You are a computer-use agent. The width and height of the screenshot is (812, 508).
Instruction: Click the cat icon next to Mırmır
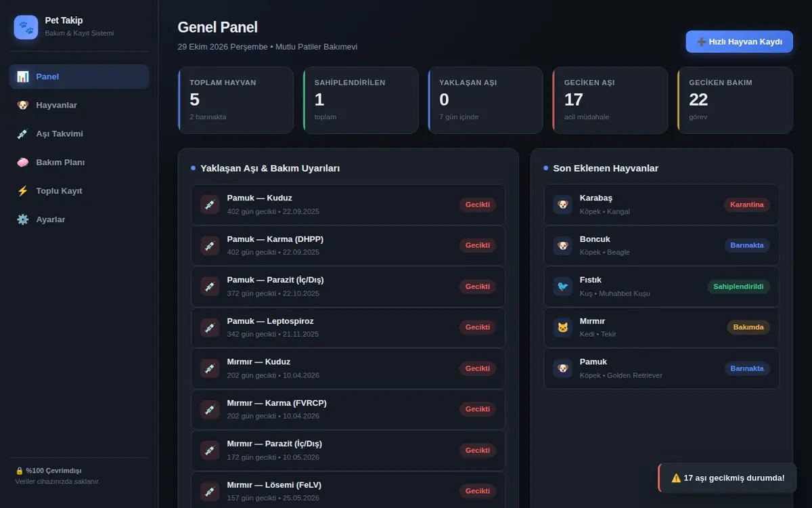[x=562, y=327]
